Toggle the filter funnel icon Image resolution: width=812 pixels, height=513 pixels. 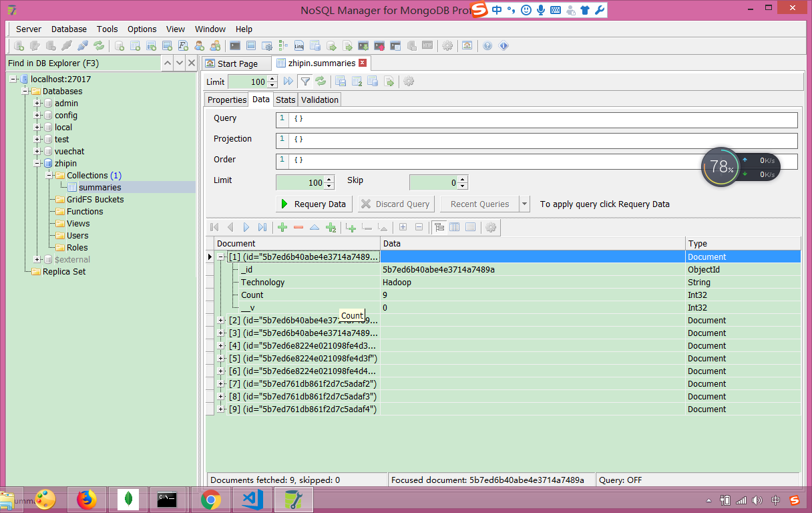(305, 81)
